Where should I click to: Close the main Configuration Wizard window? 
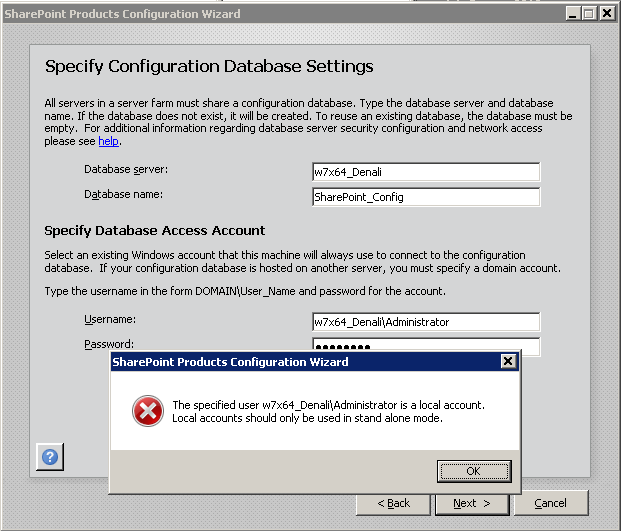pos(607,14)
